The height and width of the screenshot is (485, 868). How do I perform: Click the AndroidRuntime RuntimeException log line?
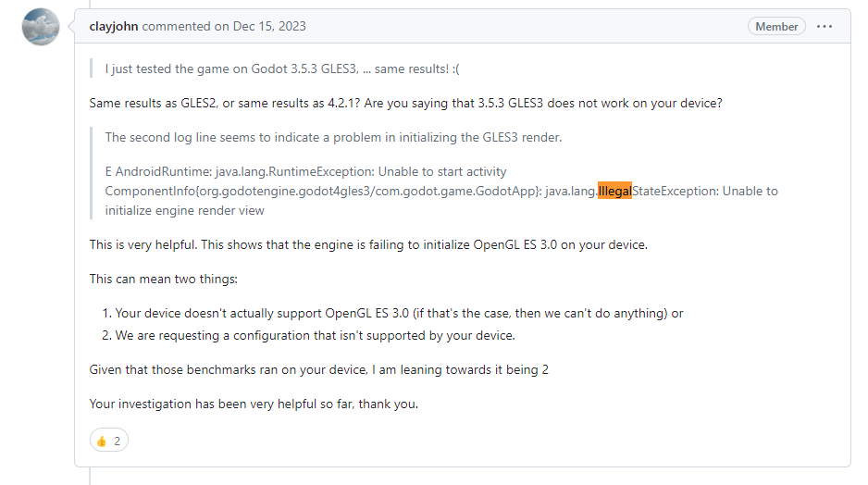[305, 171]
